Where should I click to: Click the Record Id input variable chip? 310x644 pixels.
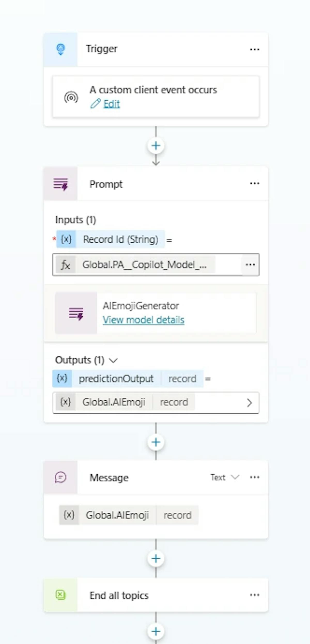pos(110,239)
